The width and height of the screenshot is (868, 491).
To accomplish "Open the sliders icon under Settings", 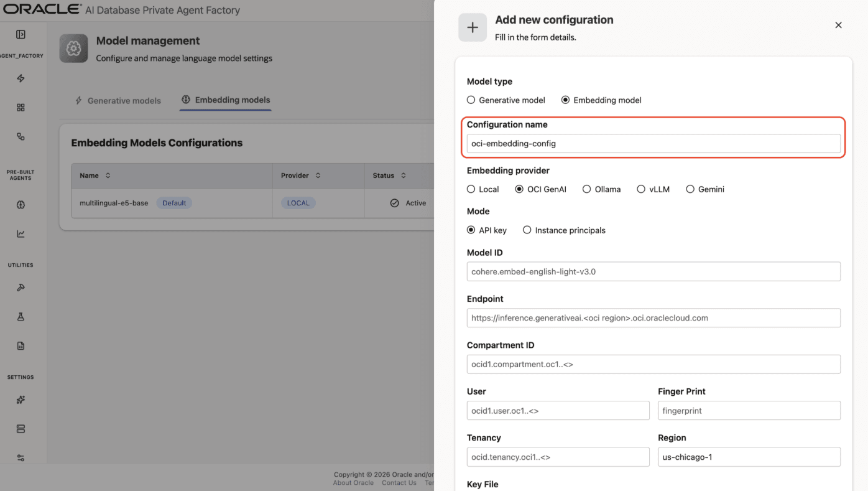I will point(21,458).
